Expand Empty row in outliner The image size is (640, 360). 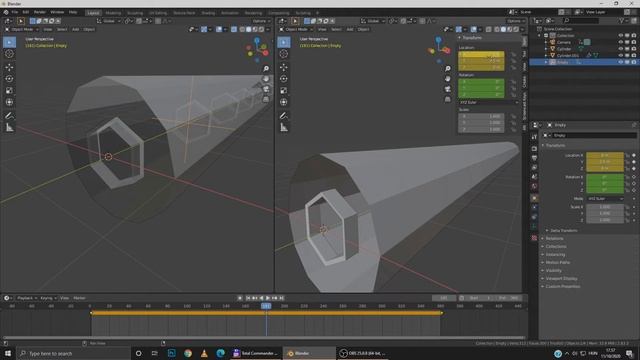(x=546, y=62)
